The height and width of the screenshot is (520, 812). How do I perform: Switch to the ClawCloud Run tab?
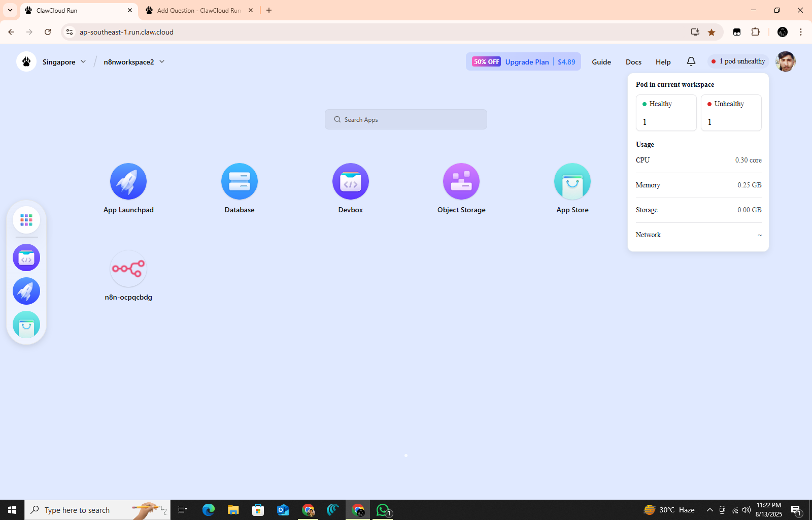(79, 10)
